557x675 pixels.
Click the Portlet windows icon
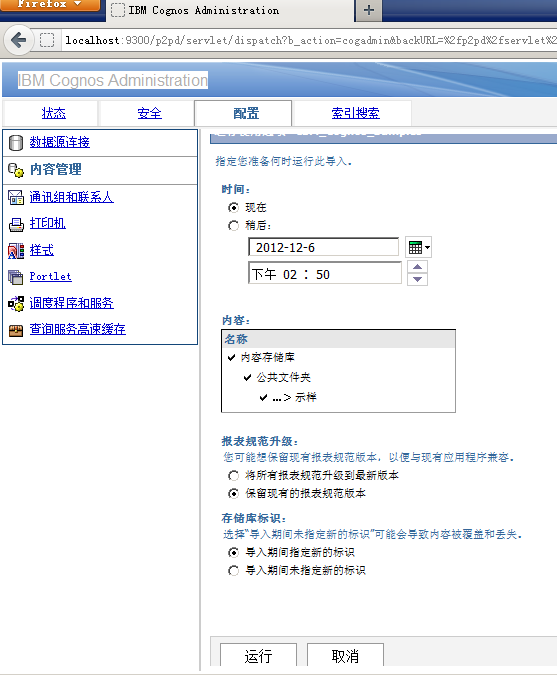[16, 277]
